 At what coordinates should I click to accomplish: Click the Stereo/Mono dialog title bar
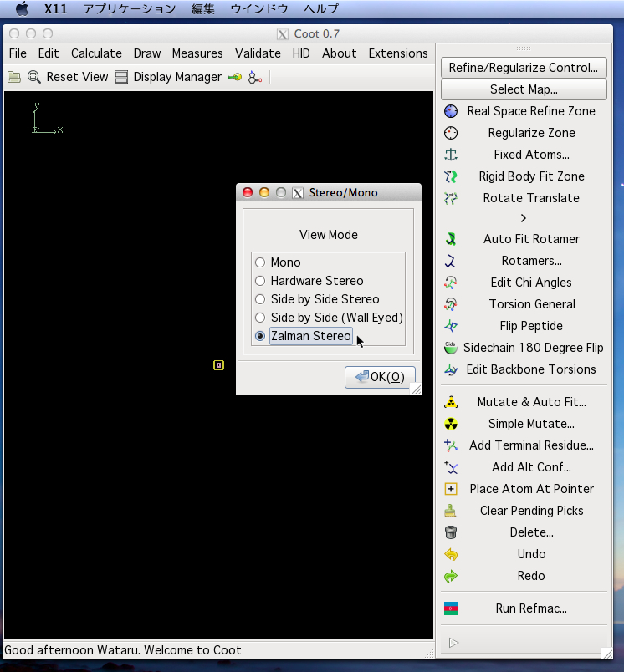coord(329,192)
